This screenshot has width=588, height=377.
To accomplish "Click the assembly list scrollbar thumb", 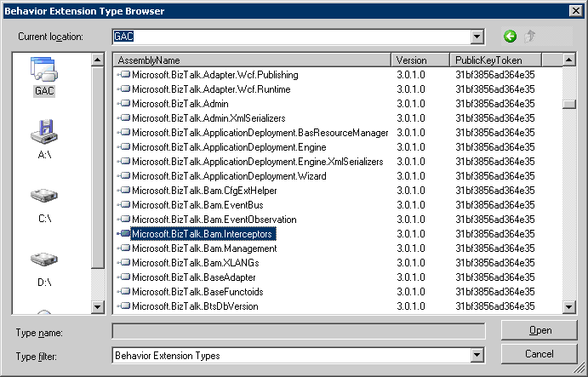I will click(x=569, y=104).
